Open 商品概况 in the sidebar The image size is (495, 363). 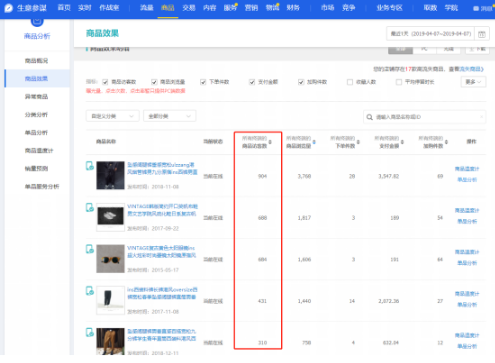[37, 61]
